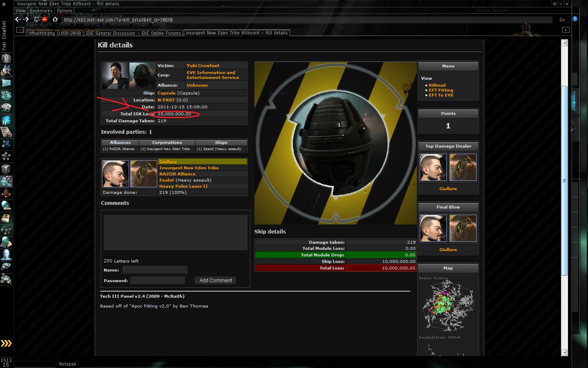Focus the browser URL address field
Screen dimensions: 588x368
tap(307, 20)
